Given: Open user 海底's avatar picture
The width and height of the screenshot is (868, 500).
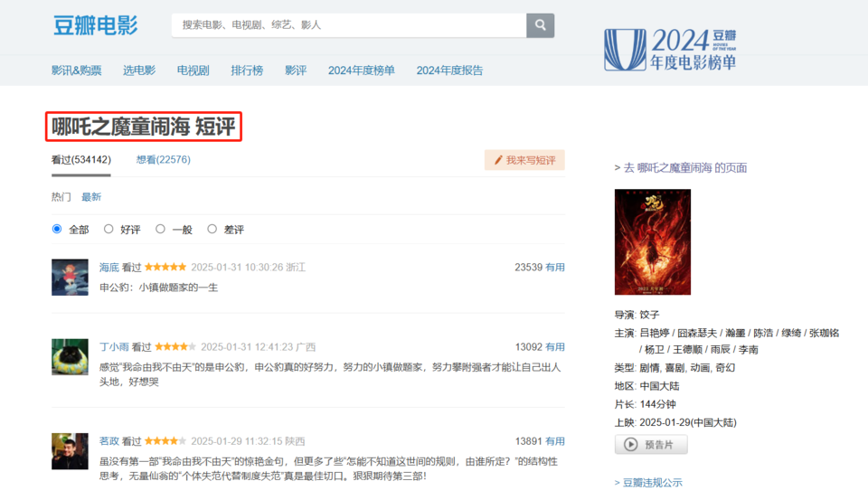Looking at the screenshot, I should (x=70, y=277).
